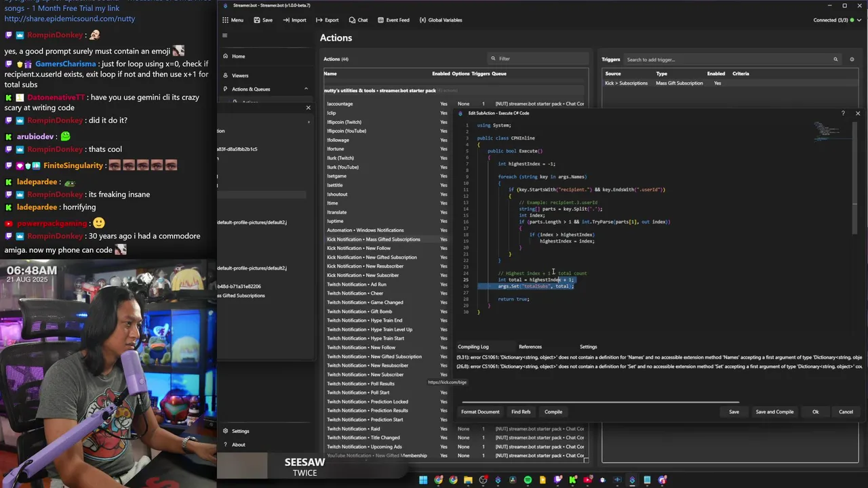Switch to the Settings tab in code editor
This screenshot has height=488, width=868.
tap(589, 347)
